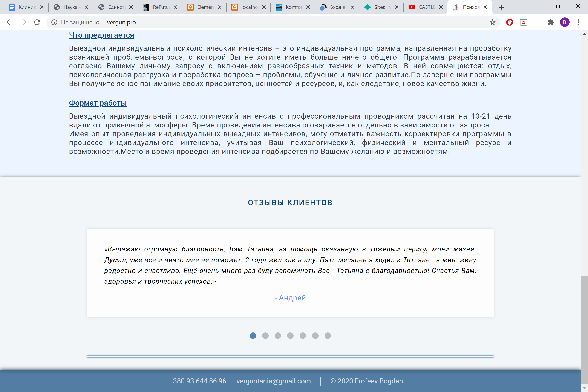Open the 'Что предлагается' heading link
This screenshot has height=392, width=588.
101,35
